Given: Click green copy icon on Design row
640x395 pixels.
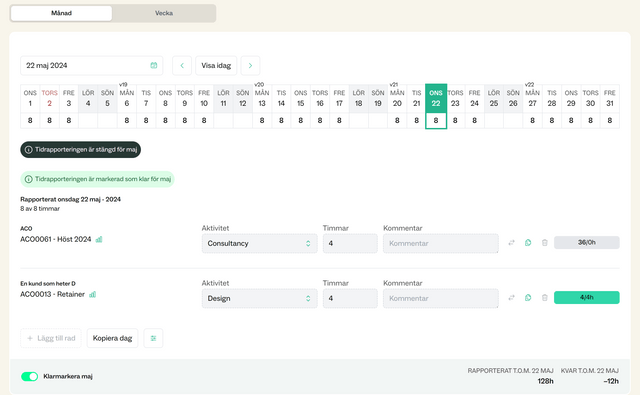Looking at the screenshot, I should (x=528, y=298).
